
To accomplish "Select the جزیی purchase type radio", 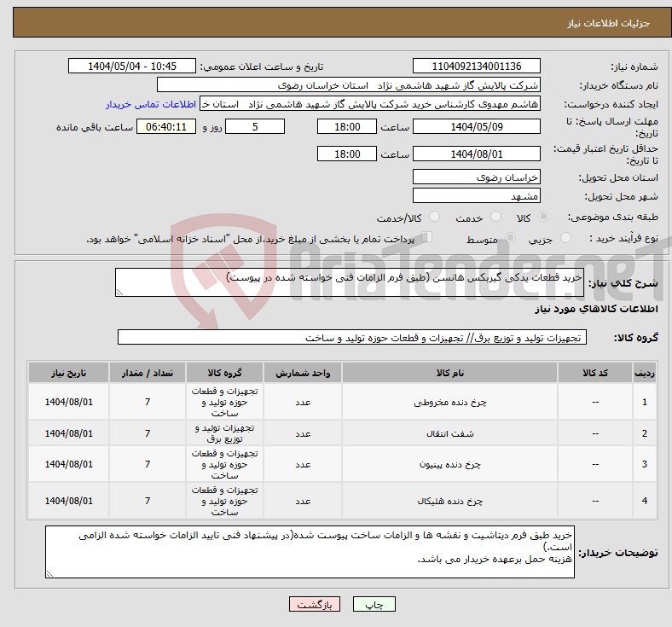I will click(x=565, y=237).
